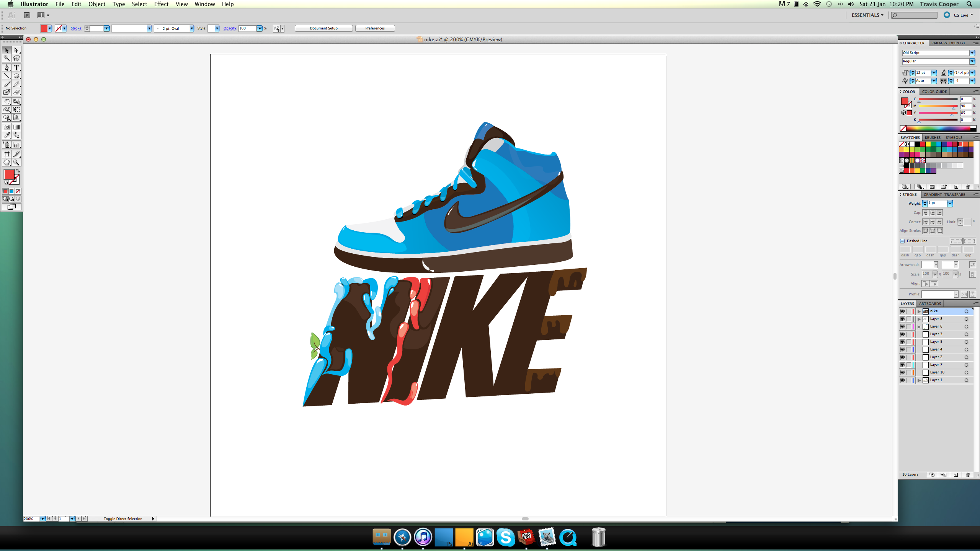Open the ESSENTIALS workspace switcher
The image size is (980, 551).
pyautogui.click(x=867, y=15)
